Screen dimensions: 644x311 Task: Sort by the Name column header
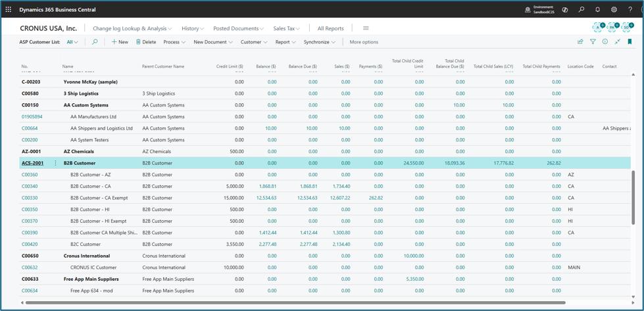pyautogui.click(x=67, y=66)
